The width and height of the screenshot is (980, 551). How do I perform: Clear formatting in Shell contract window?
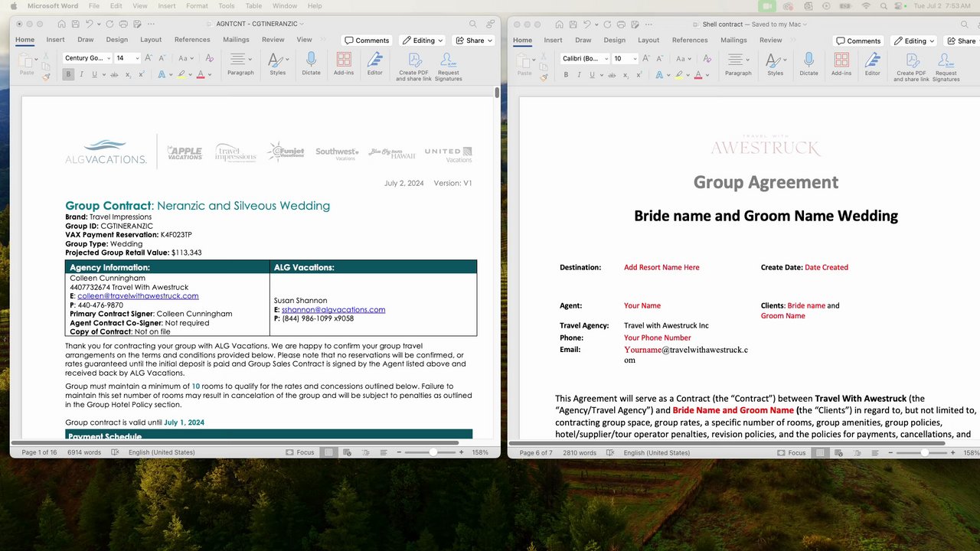tap(707, 58)
